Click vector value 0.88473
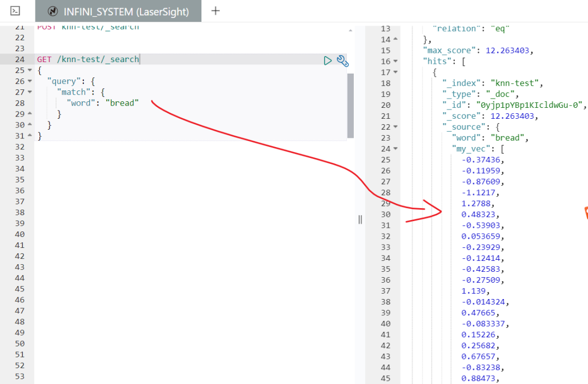 coord(479,378)
